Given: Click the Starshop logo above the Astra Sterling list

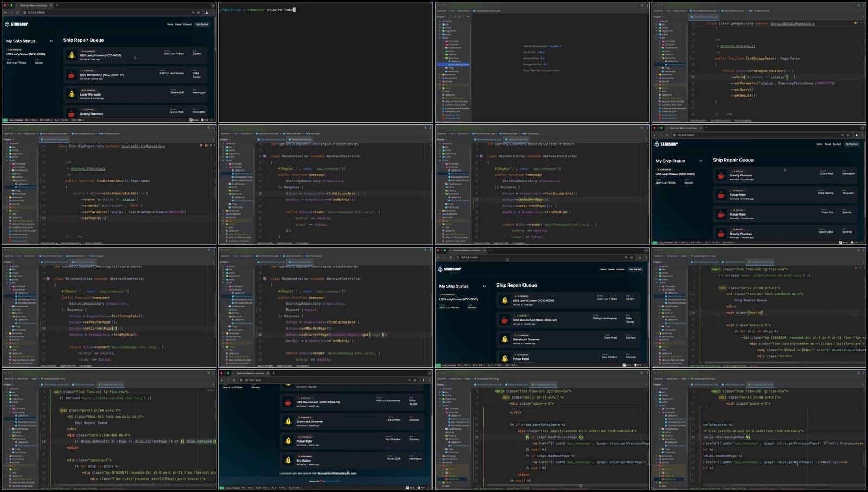Looking at the screenshot, I should (x=666, y=144).
